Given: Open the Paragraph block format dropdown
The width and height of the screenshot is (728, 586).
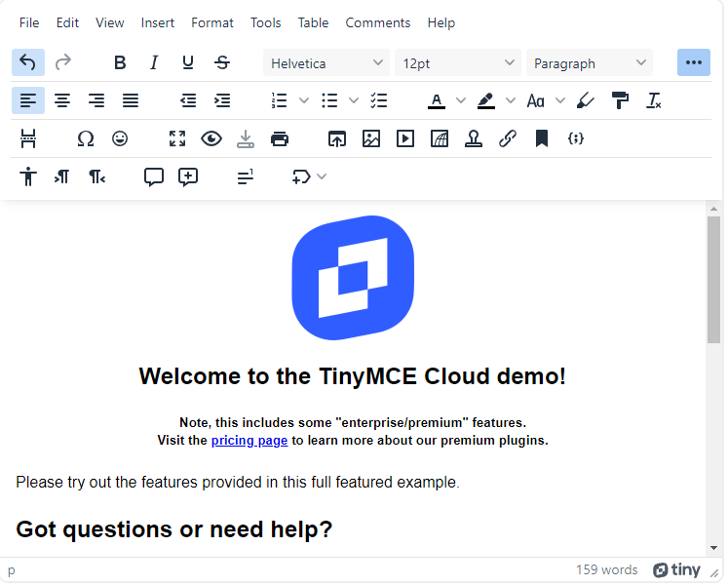Looking at the screenshot, I should [590, 62].
